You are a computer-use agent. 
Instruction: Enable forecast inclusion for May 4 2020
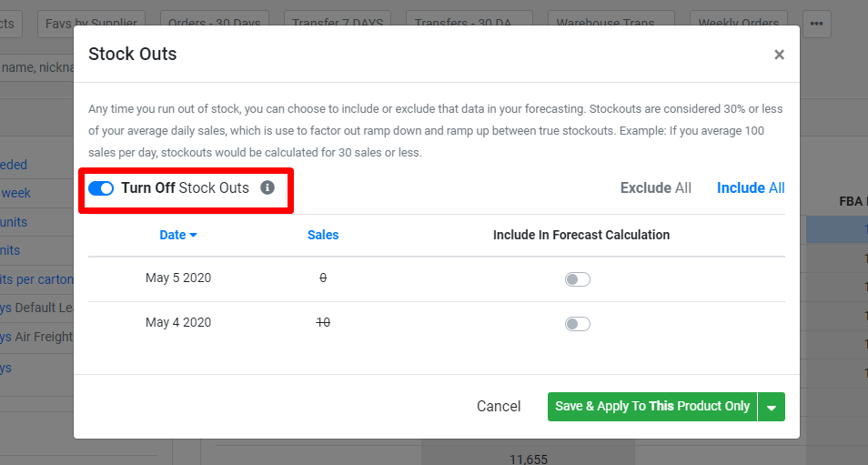[578, 324]
